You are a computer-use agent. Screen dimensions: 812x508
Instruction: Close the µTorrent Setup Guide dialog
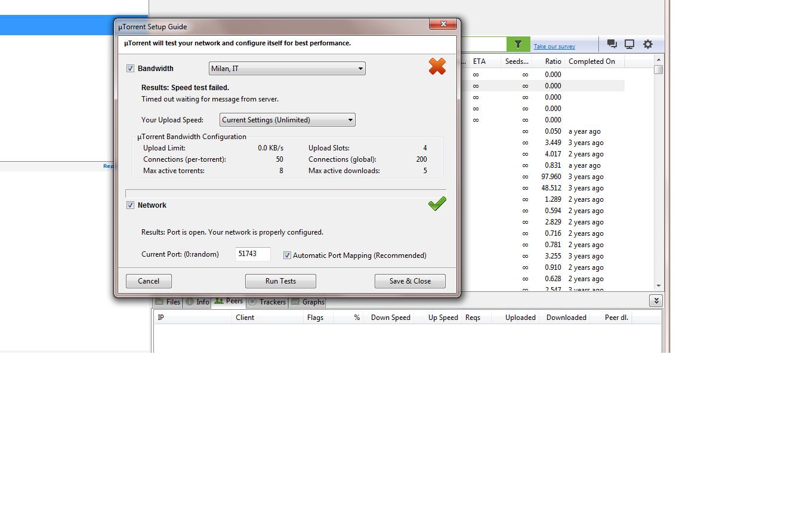443,24
